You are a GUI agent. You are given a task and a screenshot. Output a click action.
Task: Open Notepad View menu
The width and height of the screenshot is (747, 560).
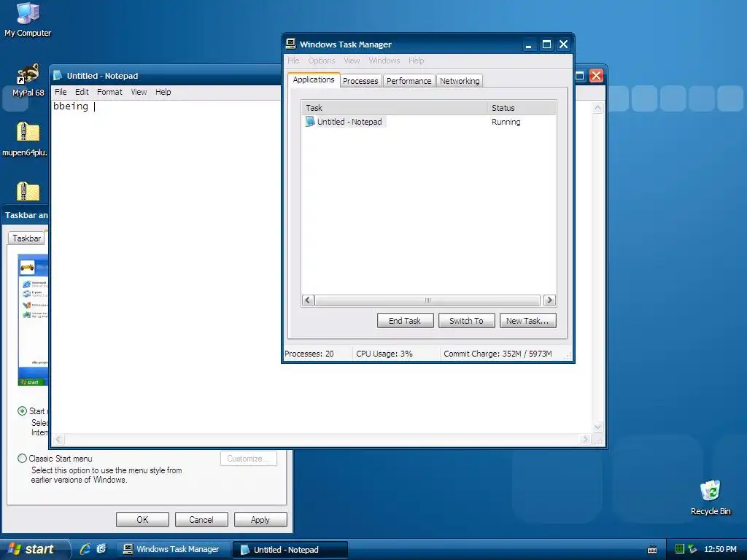(139, 92)
